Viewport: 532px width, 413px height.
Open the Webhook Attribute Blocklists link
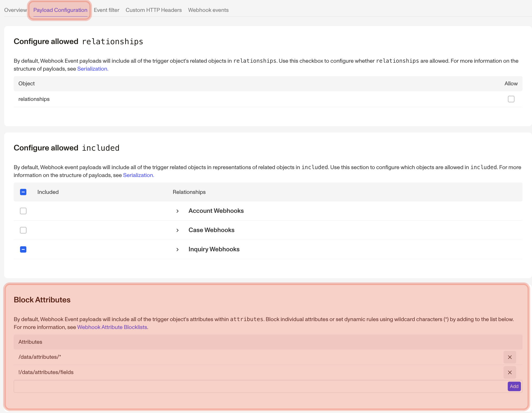112,327
